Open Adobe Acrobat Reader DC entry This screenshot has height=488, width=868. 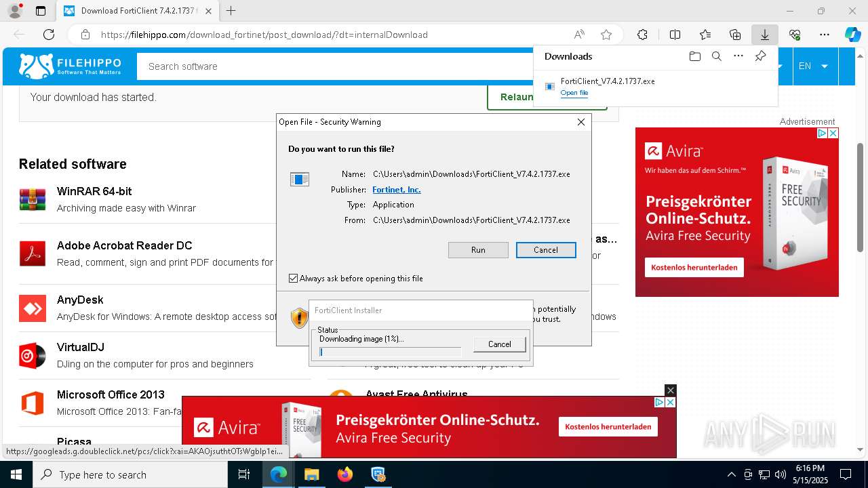pyautogui.click(x=125, y=245)
